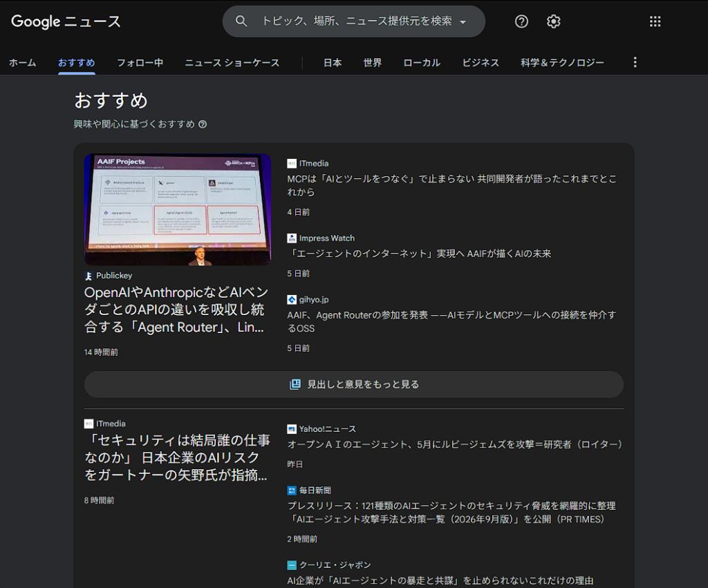This screenshot has width=708, height=588.
Task: Click the 毎日新聞 source icon
Action: [x=292, y=491]
